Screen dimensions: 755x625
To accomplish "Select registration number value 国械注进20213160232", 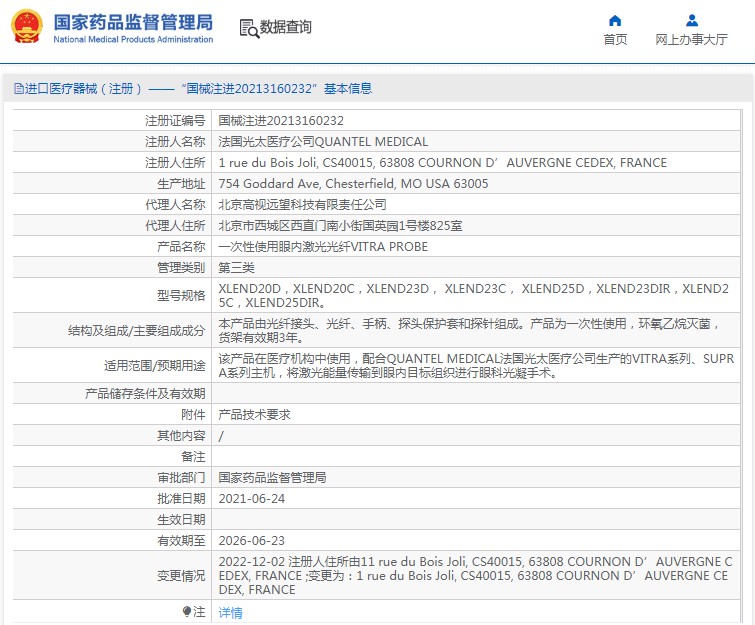I will point(281,120).
